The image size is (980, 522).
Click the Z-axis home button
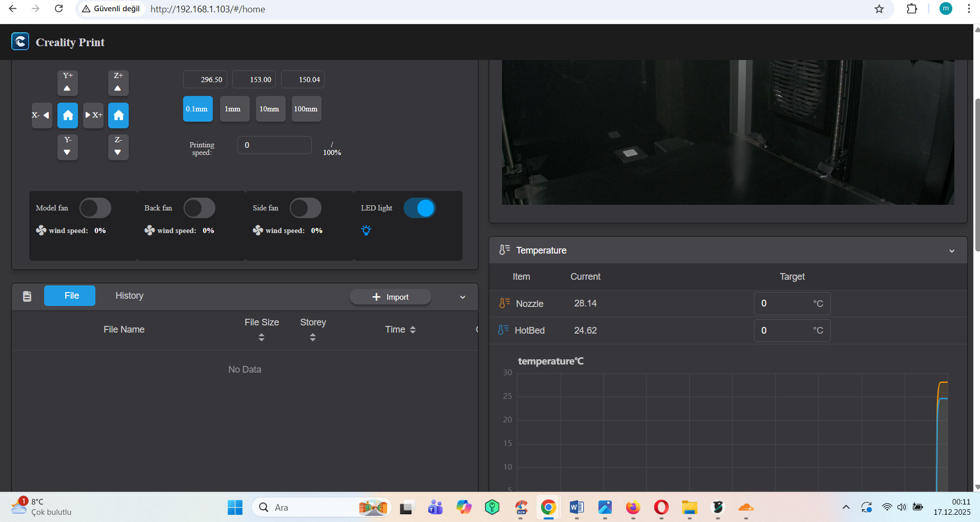click(118, 115)
